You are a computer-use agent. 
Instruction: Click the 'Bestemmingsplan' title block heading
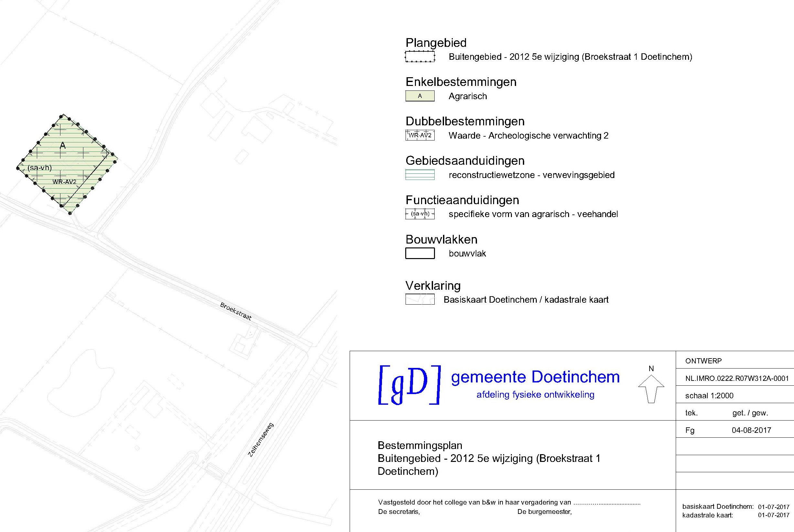[x=420, y=445]
